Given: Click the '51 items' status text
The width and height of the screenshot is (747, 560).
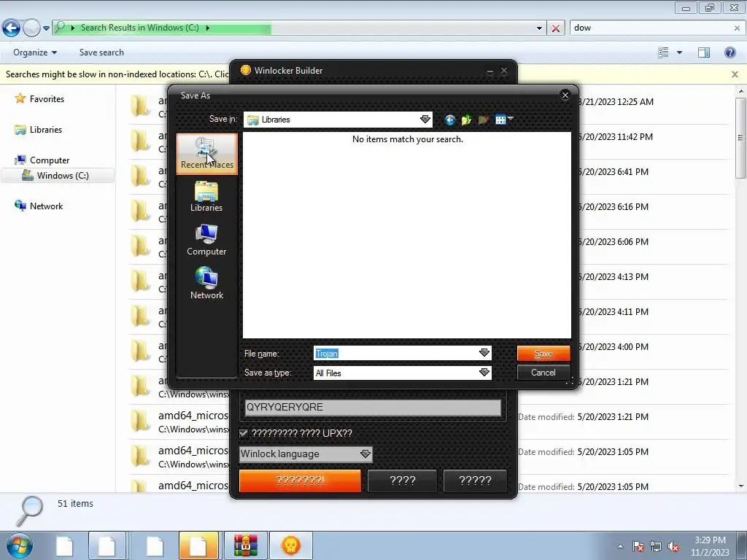Looking at the screenshot, I should point(75,503).
